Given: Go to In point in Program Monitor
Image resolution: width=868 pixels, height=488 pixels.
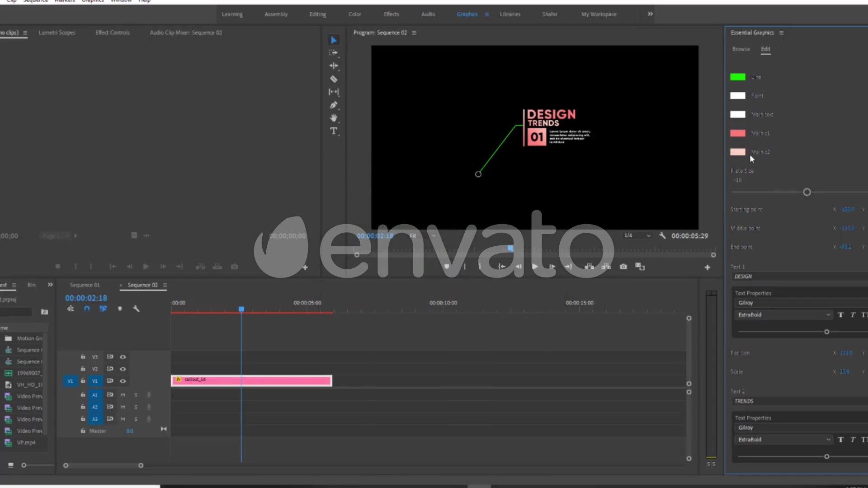Looking at the screenshot, I should pos(501,267).
